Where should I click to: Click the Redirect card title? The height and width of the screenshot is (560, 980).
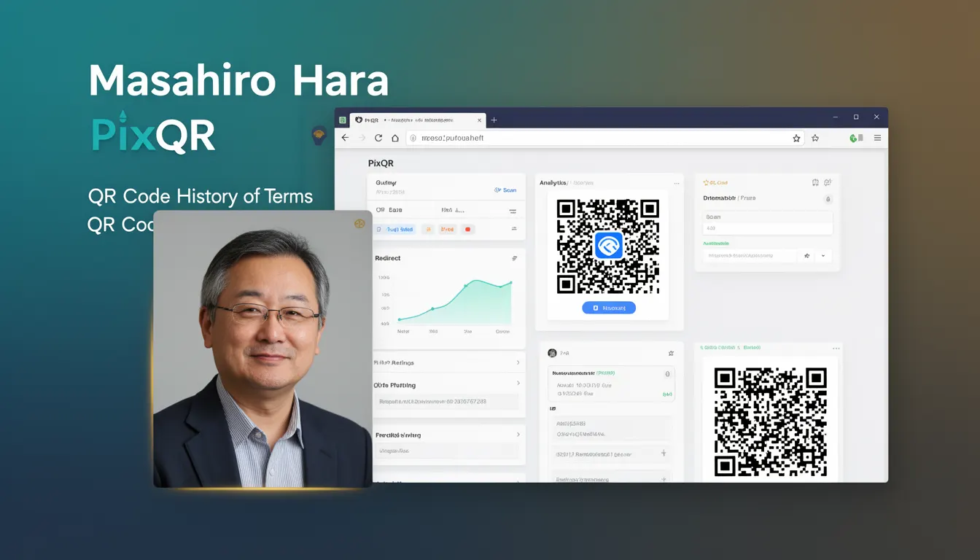[387, 258]
